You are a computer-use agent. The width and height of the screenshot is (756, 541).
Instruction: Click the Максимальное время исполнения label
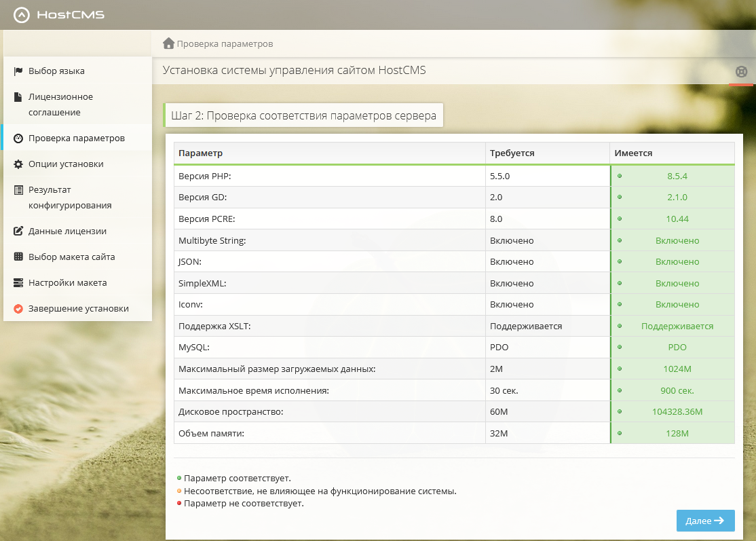tap(254, 390)
